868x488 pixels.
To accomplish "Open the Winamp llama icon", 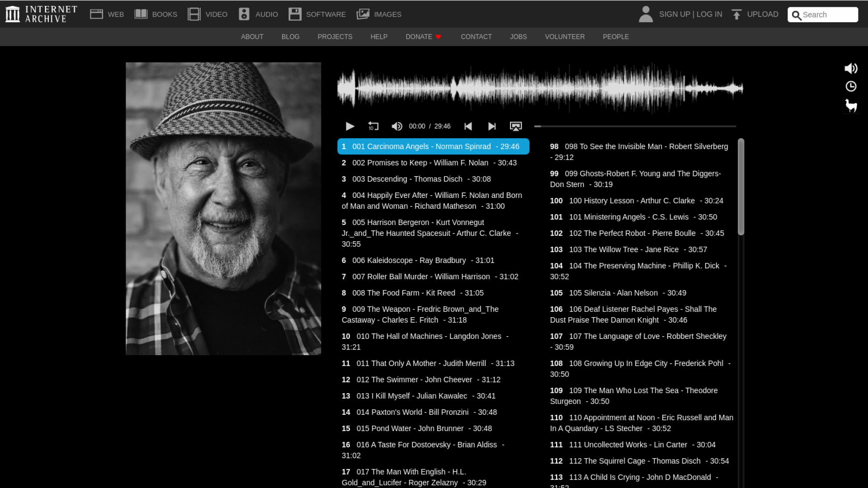I will point(851,106).
